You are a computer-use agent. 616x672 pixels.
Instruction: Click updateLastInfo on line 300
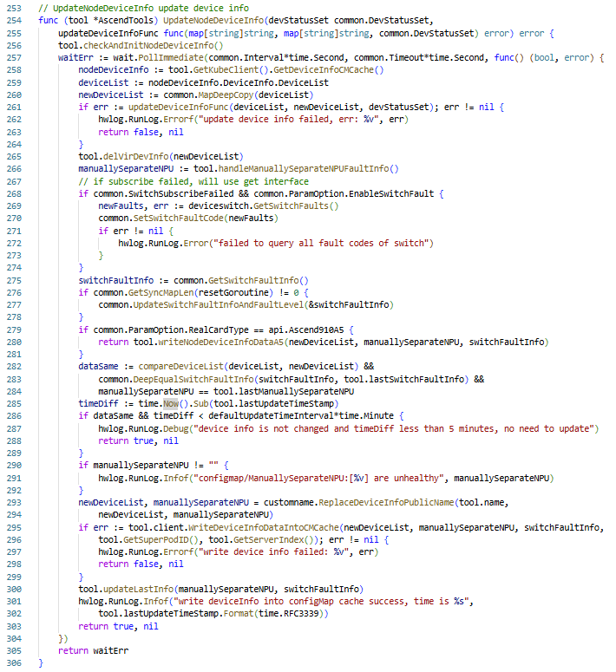tap(139, 590)
